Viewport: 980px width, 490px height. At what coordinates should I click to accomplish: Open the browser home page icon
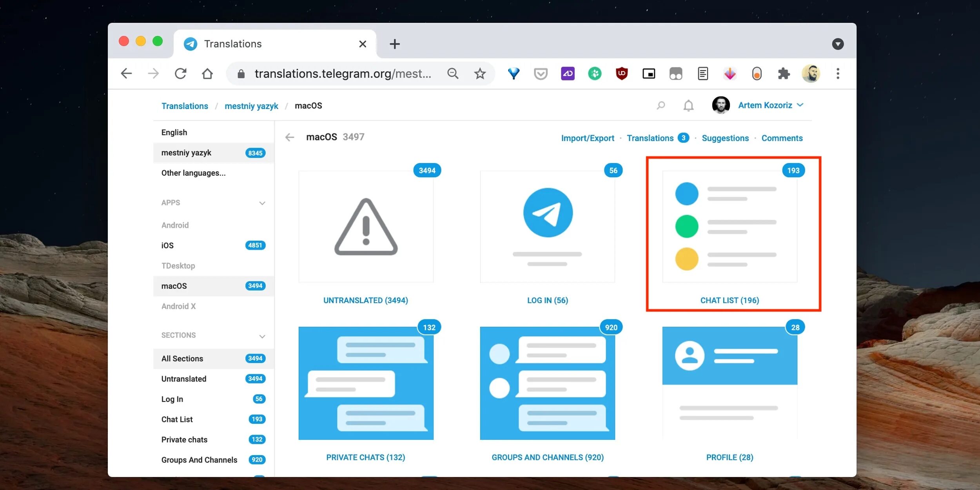coord(207,74)
